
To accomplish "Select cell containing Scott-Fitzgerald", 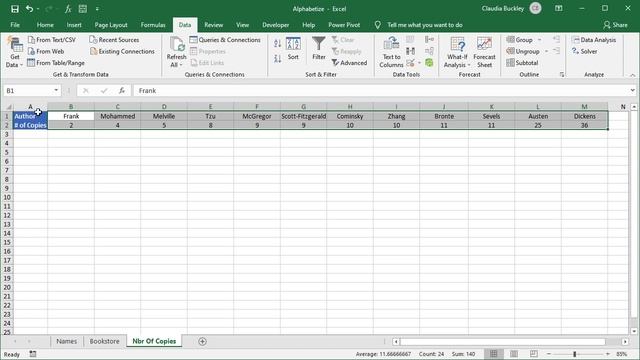I will point(303,116).
